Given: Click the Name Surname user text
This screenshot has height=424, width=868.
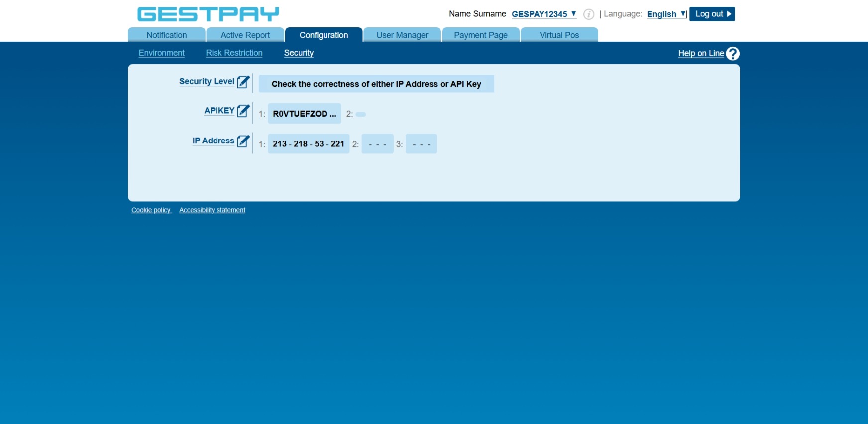Looking at the screenshot, I should click(x=477, y=14).
